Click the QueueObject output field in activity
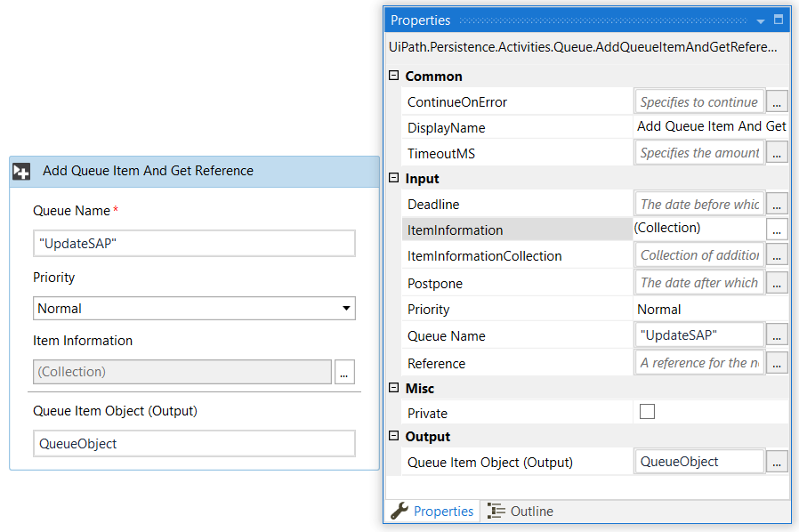Screen dimensions: 799x532 pyautogui.click(x=194, y=444)
